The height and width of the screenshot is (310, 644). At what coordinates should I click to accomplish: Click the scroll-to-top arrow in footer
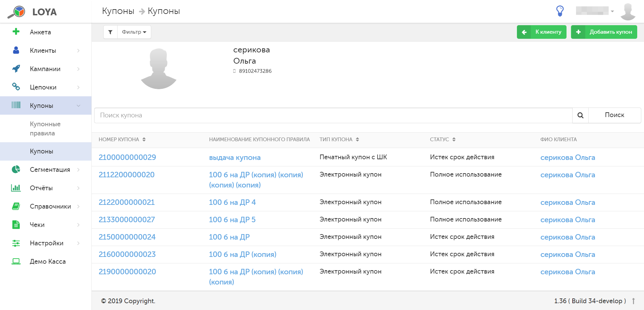tap(633, 301)
